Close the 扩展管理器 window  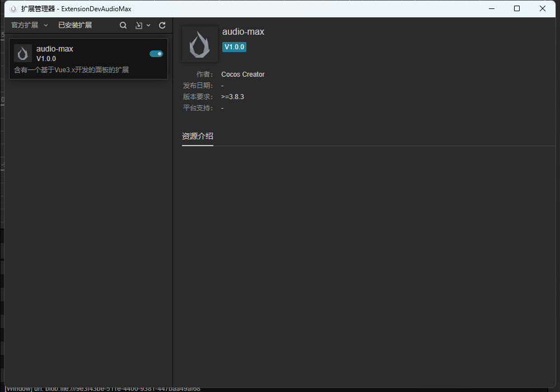543,8
